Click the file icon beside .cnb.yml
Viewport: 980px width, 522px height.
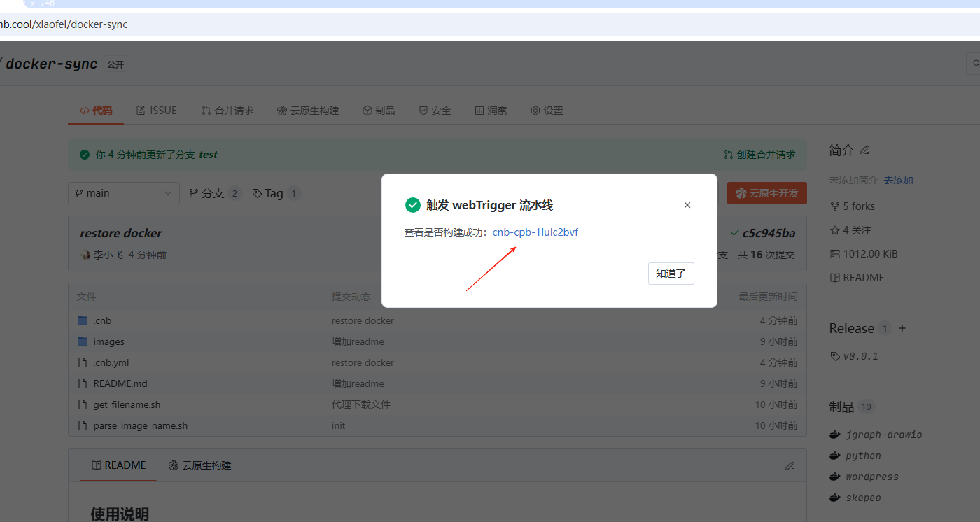(x=83, y=362)
